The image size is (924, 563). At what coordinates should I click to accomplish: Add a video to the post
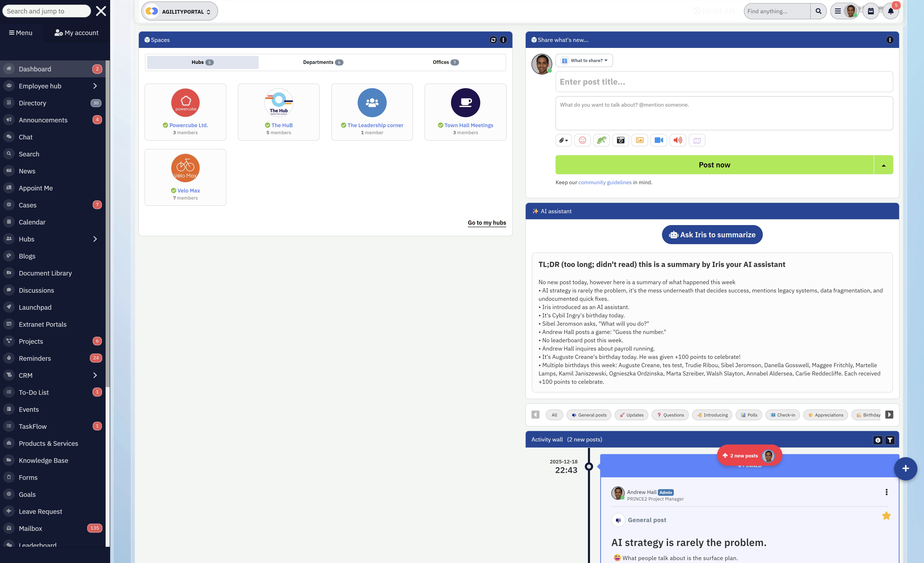[x=659, y=140]
